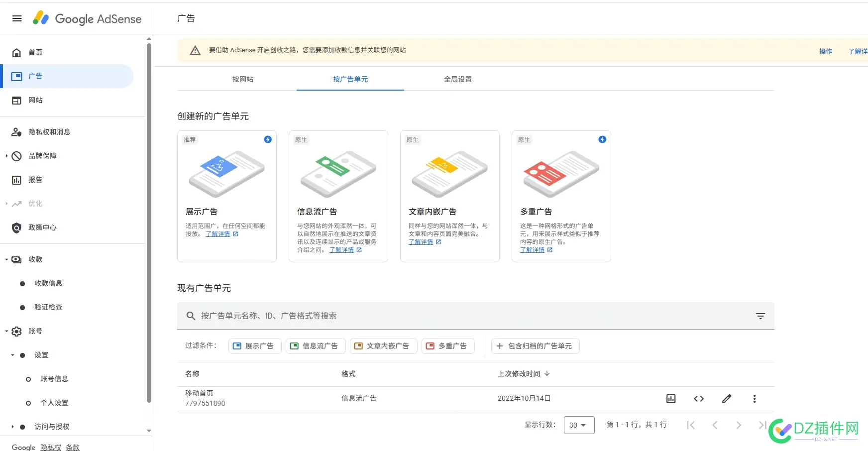Click the warning triangle icon in banner
The image size is (868, 451).
pos(195,50)
